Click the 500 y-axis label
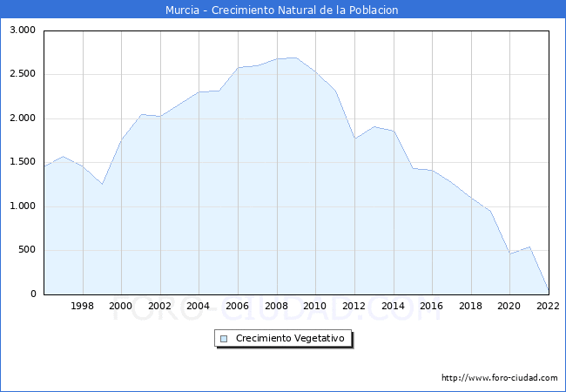Image resolution: width=566 pixels, height=392 pixels. coord(27,250)
